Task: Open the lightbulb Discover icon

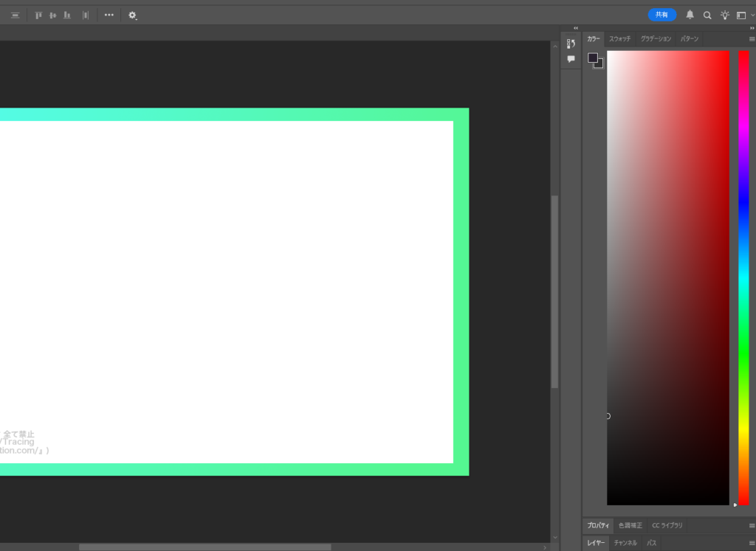Action: (725, 15)
